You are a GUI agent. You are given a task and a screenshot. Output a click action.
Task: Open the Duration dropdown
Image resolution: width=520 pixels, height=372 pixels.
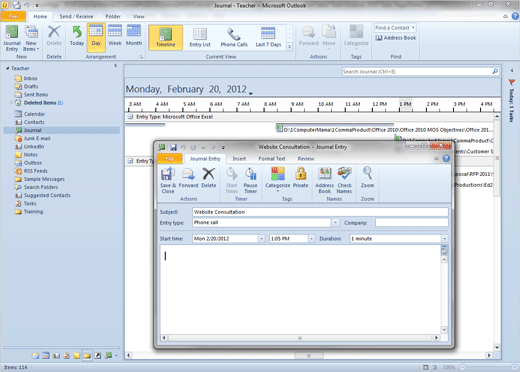445,238
